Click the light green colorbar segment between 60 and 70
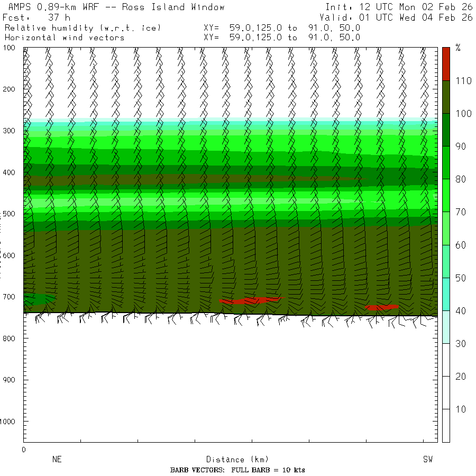This screenshot has width=476, height=476. click(x=446, y=228)
